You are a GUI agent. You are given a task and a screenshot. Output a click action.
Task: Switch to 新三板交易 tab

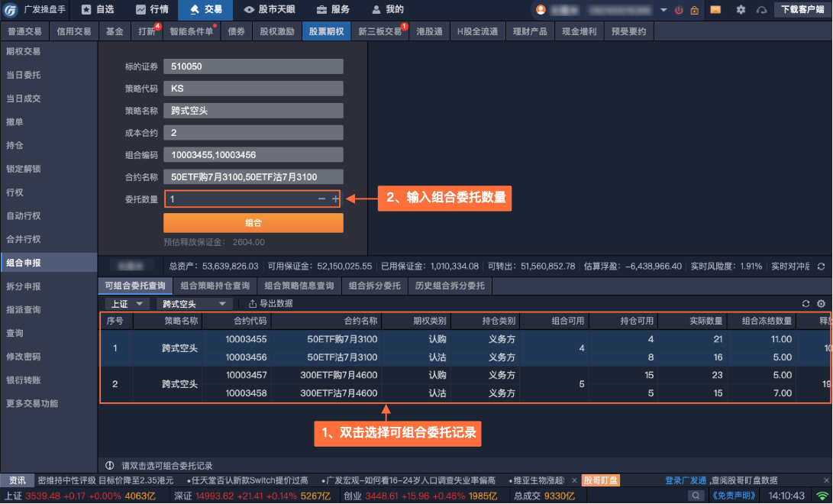(x=379, y=31)
